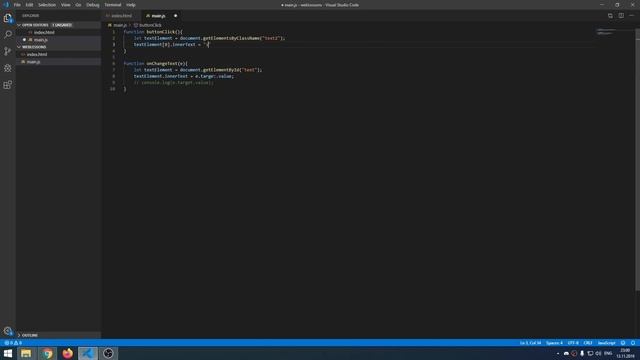Open the File menu
Viewport: 640px width, 360px height.
(x=17, y=5)
